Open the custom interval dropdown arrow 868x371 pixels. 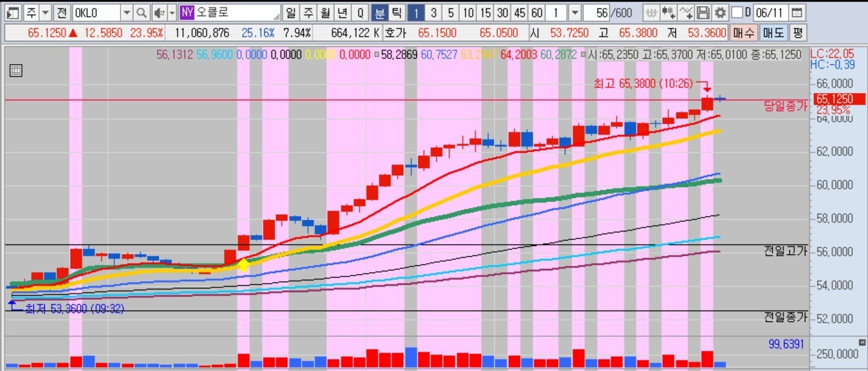575,13
